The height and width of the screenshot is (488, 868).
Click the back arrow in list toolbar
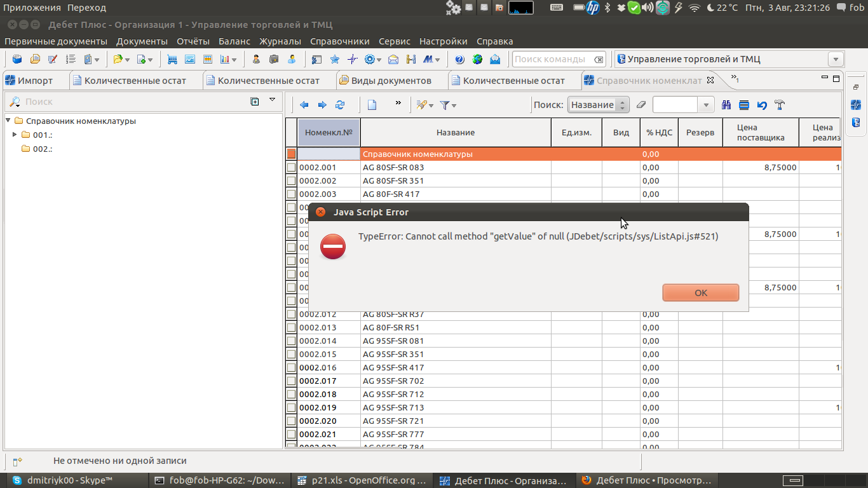pyautogui.click(x=304, y=105)
